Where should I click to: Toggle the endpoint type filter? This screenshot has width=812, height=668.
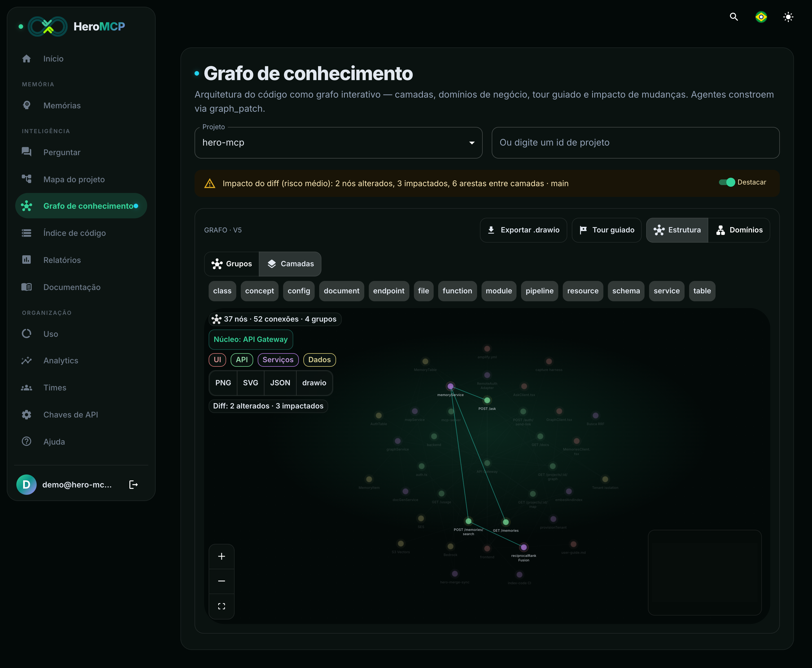click(x=389, y=291)
